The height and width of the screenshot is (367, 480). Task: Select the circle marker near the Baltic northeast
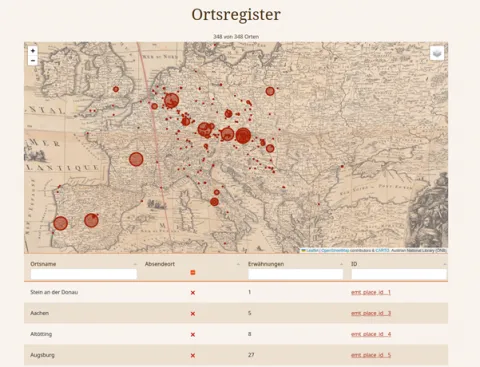click(x=270, y=91)
